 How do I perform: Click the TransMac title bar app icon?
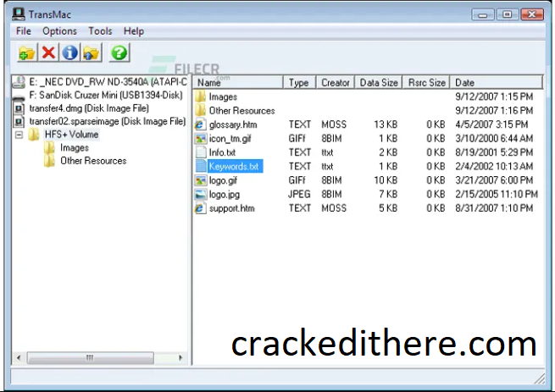pos(19,14)
